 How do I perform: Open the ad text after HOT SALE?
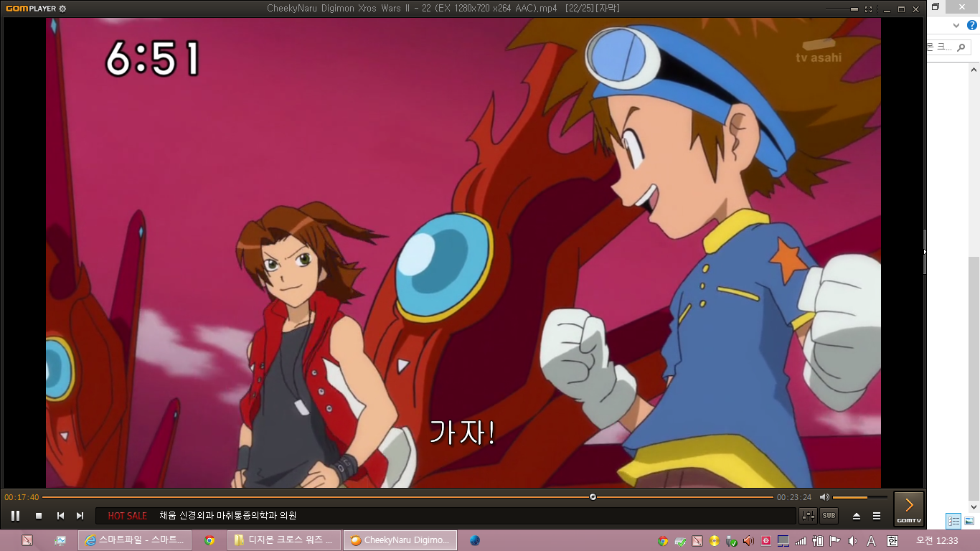(228, 515)
